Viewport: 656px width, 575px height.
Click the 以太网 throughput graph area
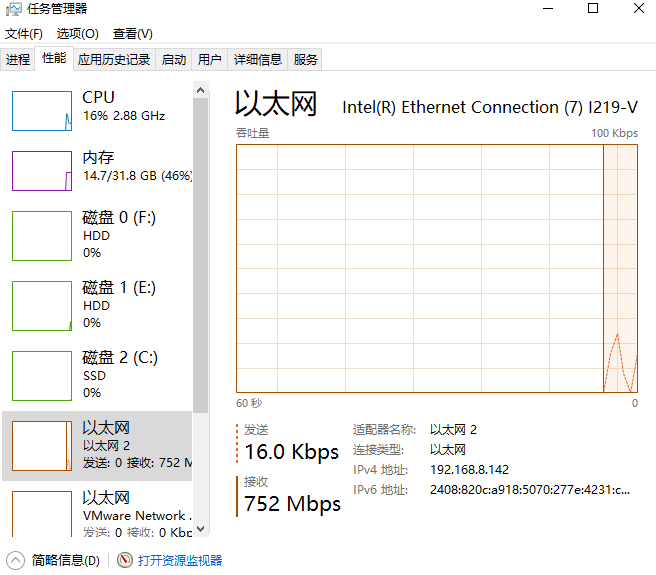(x=437, y=268)
